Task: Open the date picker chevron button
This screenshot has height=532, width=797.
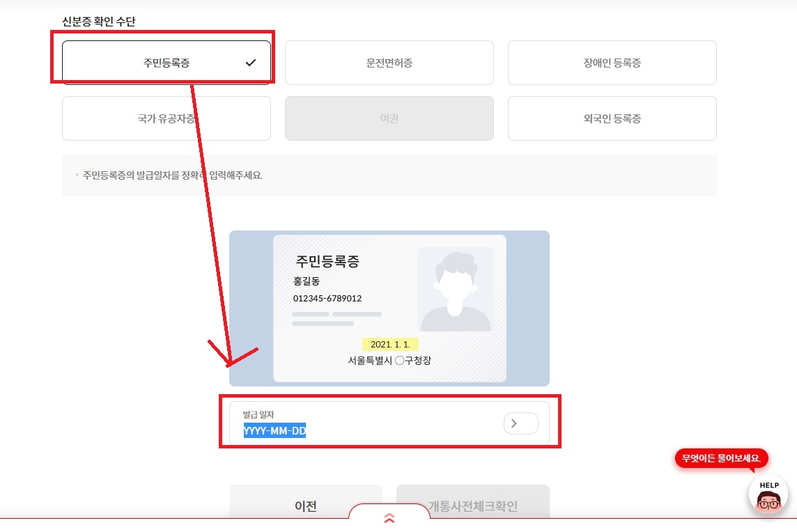Action: pos(520,423)
